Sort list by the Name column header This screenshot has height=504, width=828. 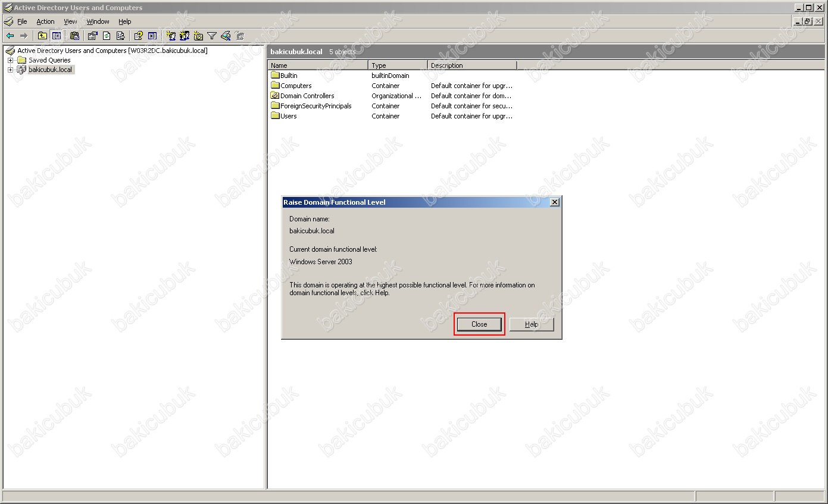click(x=318, y=65)
